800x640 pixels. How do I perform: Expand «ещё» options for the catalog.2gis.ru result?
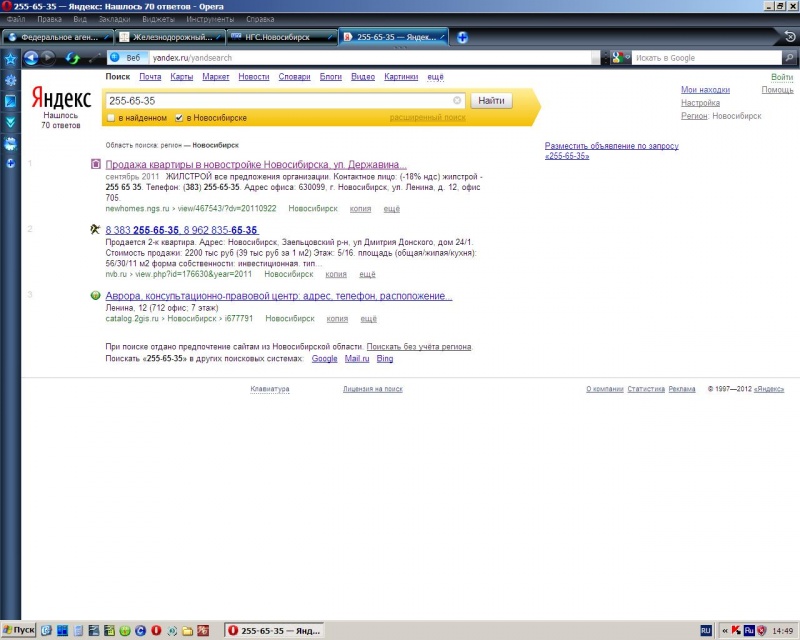pos(368,319)
